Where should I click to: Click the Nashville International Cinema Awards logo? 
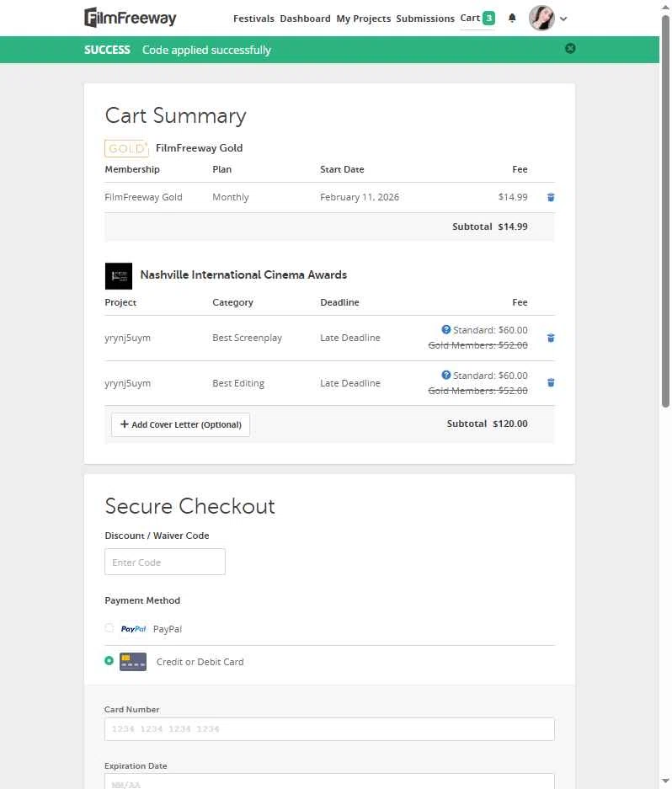[118, 275]
